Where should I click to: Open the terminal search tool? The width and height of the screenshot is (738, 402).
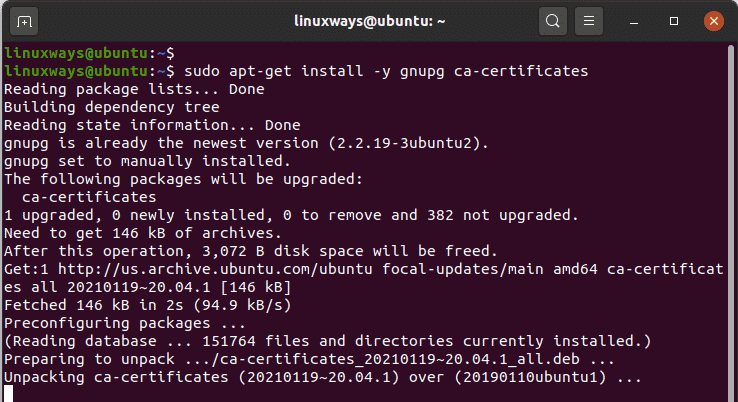point(553,21)
